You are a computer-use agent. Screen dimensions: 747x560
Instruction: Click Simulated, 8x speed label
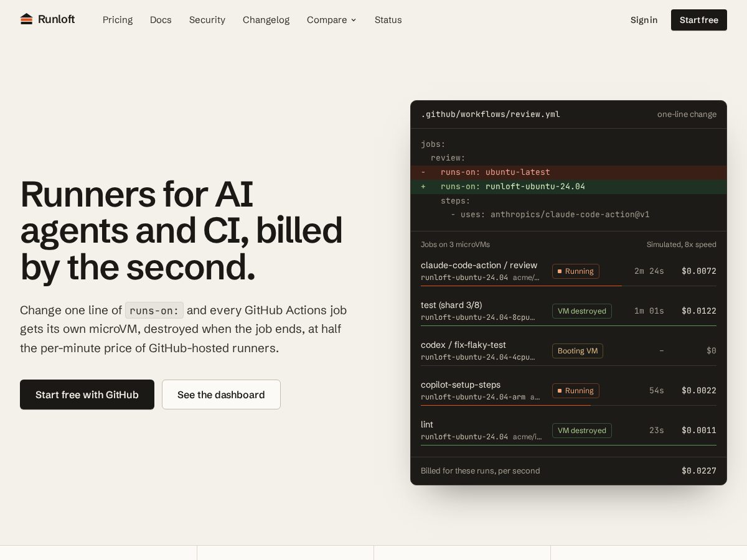click(x=682, y=245)
